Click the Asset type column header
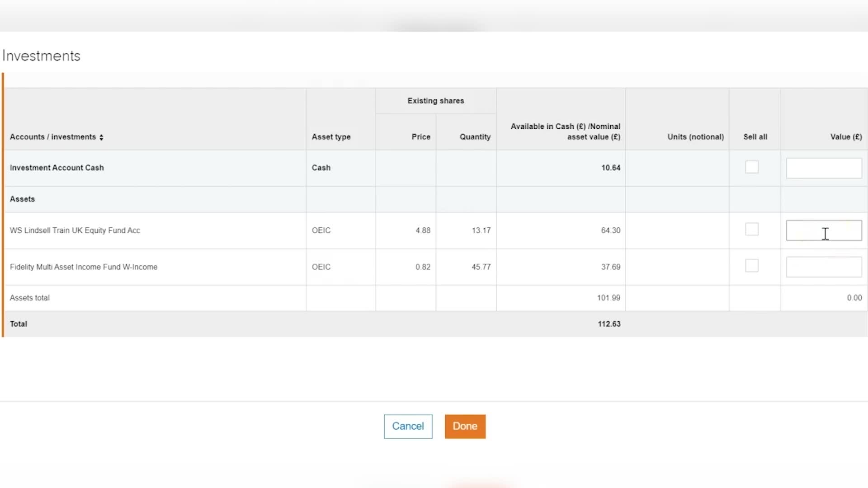 coord(331,137)
